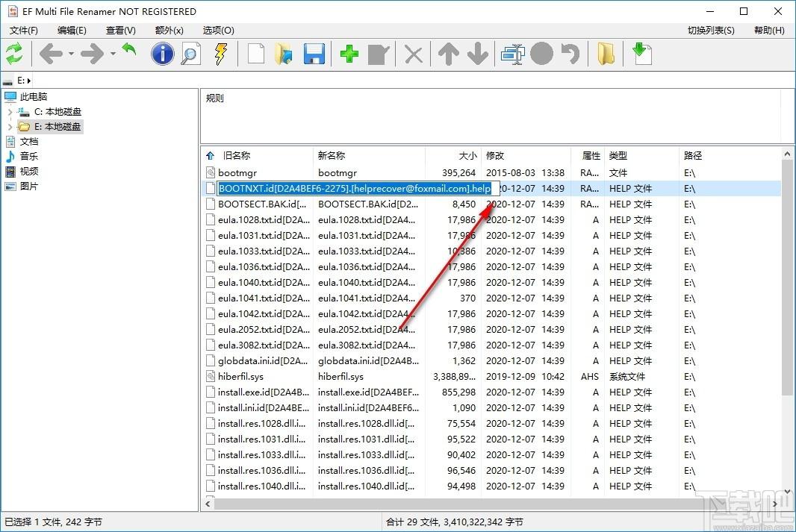Open the 选项(O) menu

pyautogui.click(x=218, y=31)
